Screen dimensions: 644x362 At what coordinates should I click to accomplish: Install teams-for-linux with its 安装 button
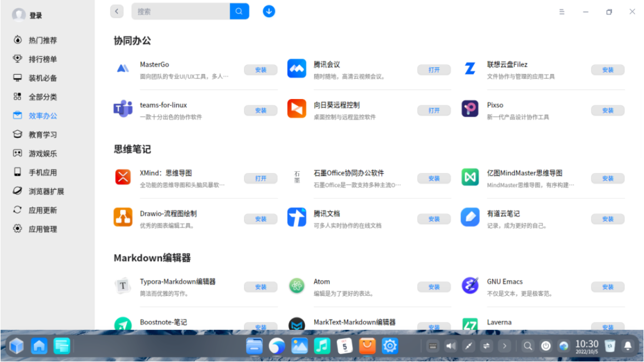pos(260,110)
